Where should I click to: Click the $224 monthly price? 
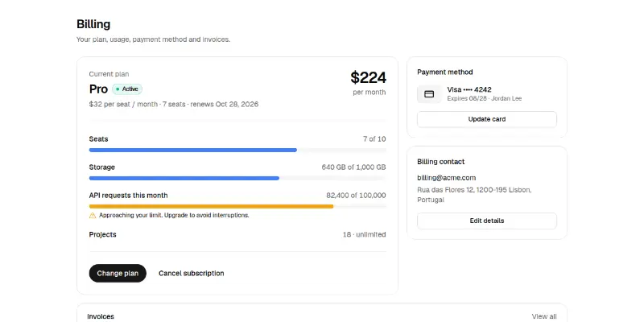pyautogui.click(x=368, y=77)
